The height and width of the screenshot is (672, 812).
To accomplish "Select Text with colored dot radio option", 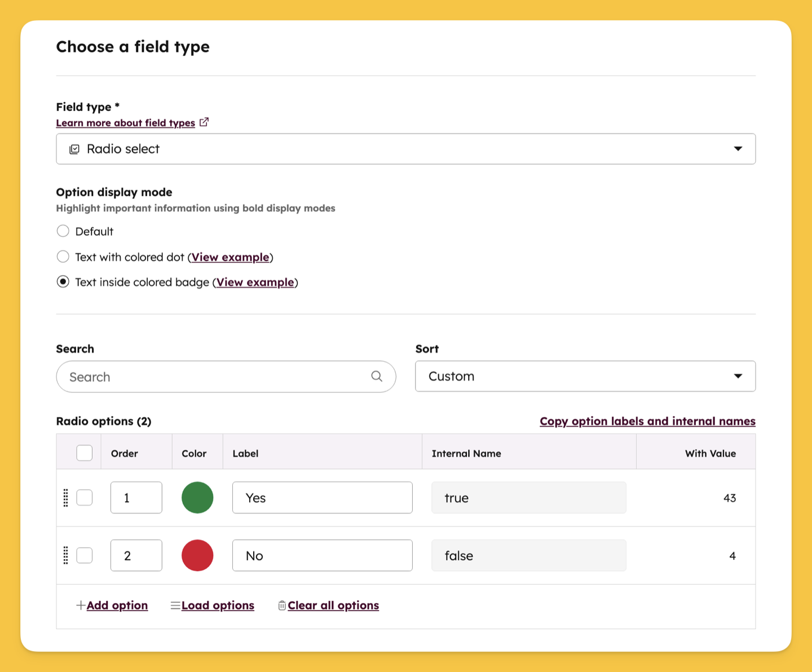I will (x=63, y=257).
